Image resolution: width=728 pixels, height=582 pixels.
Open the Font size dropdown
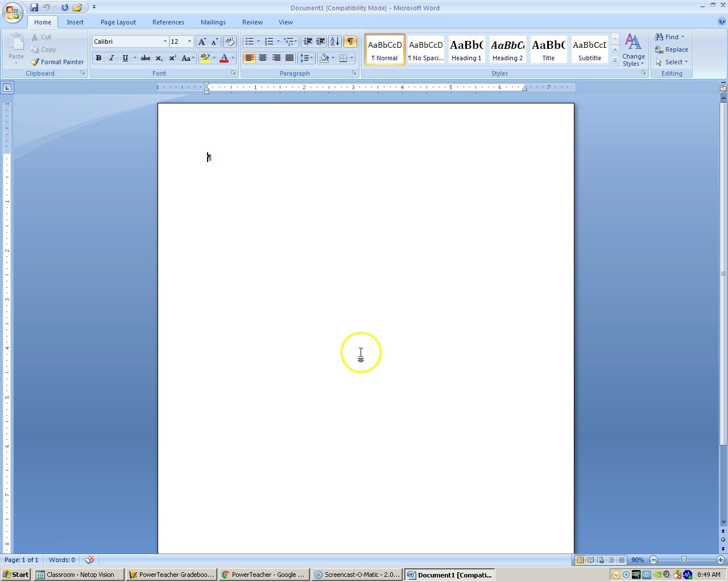(x=188, y=41)
